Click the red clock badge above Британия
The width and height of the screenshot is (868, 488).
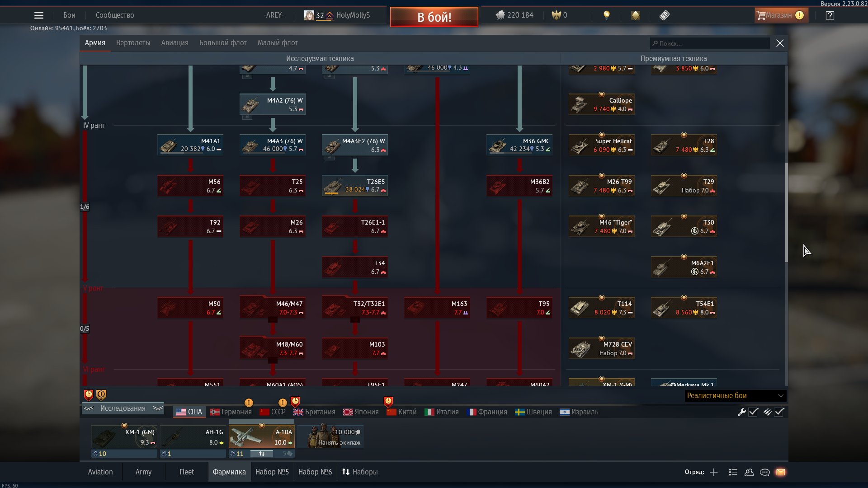coord(295,401)
